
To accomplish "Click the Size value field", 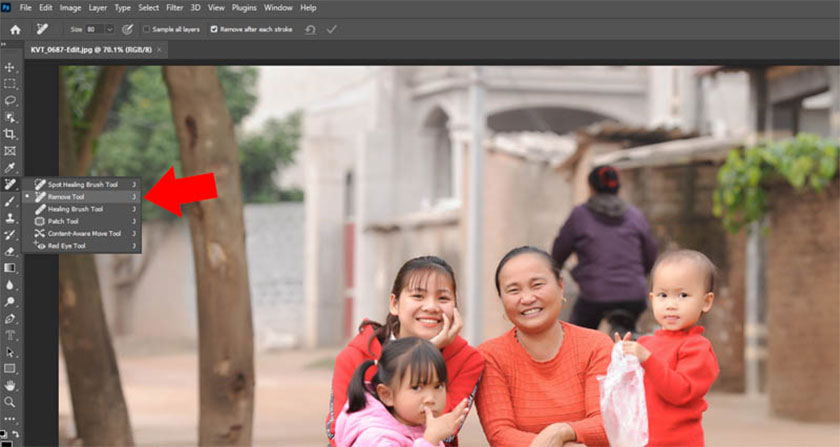I will coord(95,29).
